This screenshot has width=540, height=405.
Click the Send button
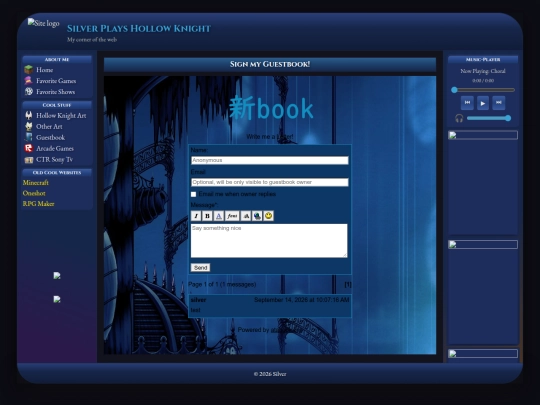pos(200,268)
